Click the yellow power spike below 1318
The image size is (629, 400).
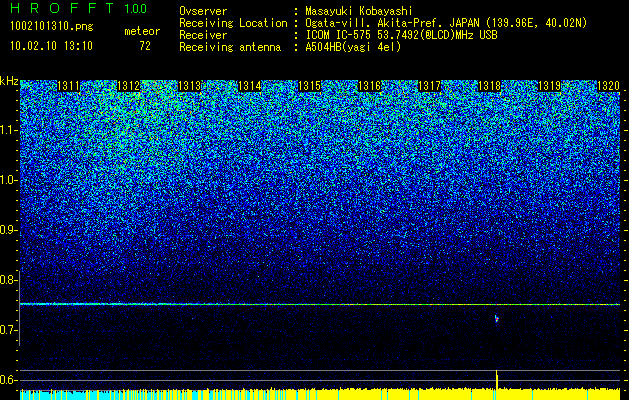(497, 380)
